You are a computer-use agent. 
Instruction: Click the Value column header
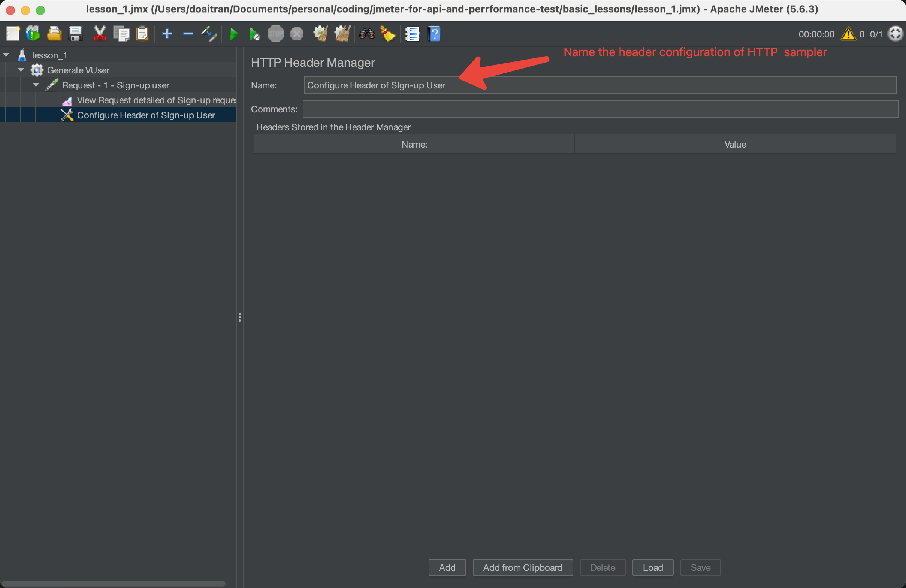point(735,144)
